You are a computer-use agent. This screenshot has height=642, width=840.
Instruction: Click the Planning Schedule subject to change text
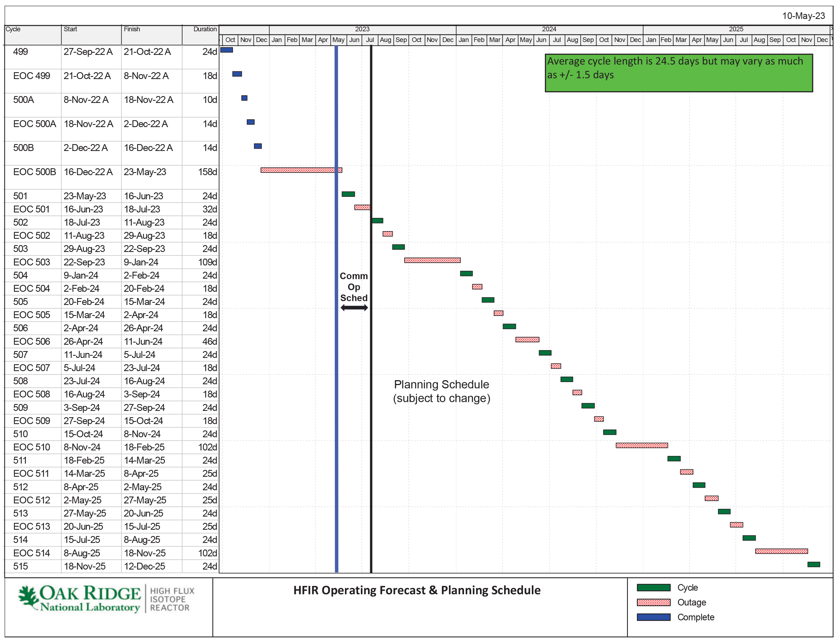click(442, 391)
